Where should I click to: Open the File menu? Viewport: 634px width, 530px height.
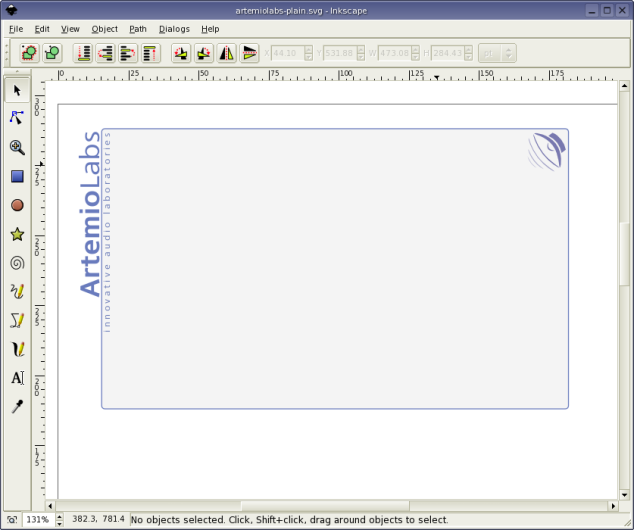tap(16, 29)
